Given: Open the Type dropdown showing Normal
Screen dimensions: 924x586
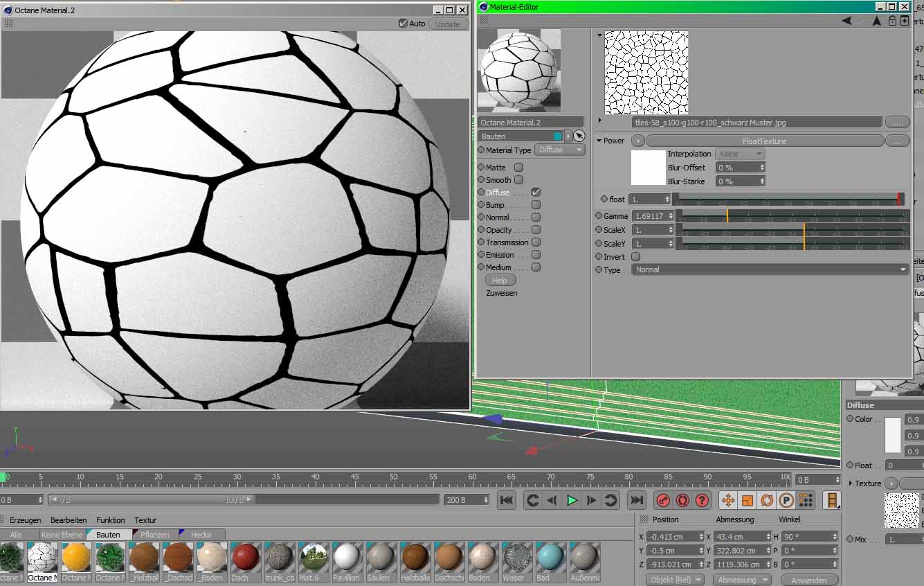Looking at the screenshot, I should pyautogui.click(x=770, y=269).
